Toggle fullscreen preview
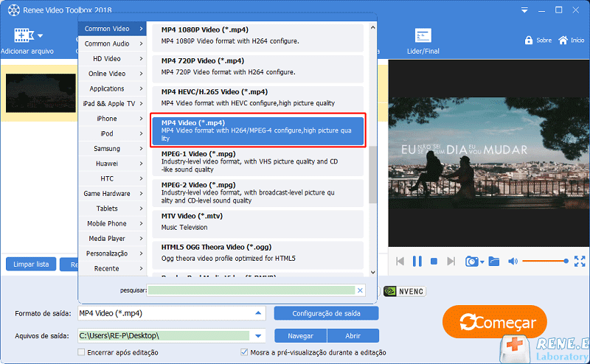 coord(580,261)
